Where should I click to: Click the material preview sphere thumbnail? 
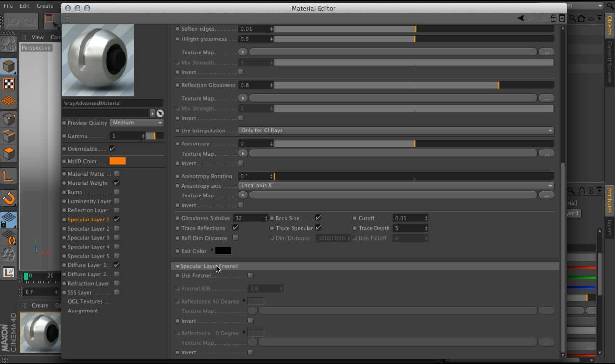[98, 59]
